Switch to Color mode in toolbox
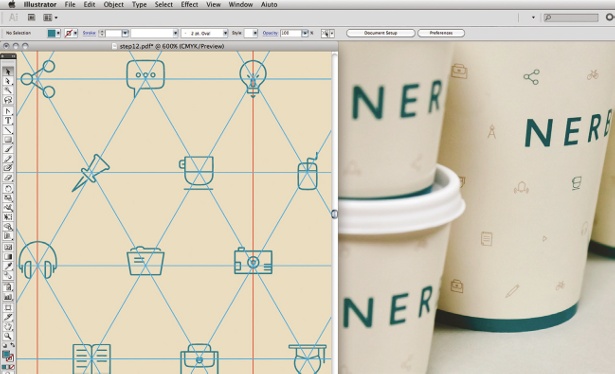Image resolution: width=615 pixels, height=374 pixels. (x=4, y=367)
